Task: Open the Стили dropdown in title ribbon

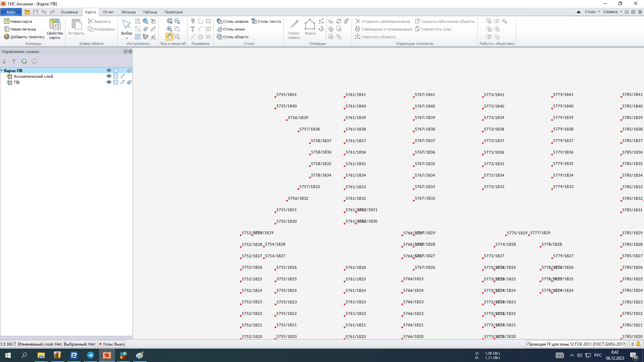Action: pos(592,12)
